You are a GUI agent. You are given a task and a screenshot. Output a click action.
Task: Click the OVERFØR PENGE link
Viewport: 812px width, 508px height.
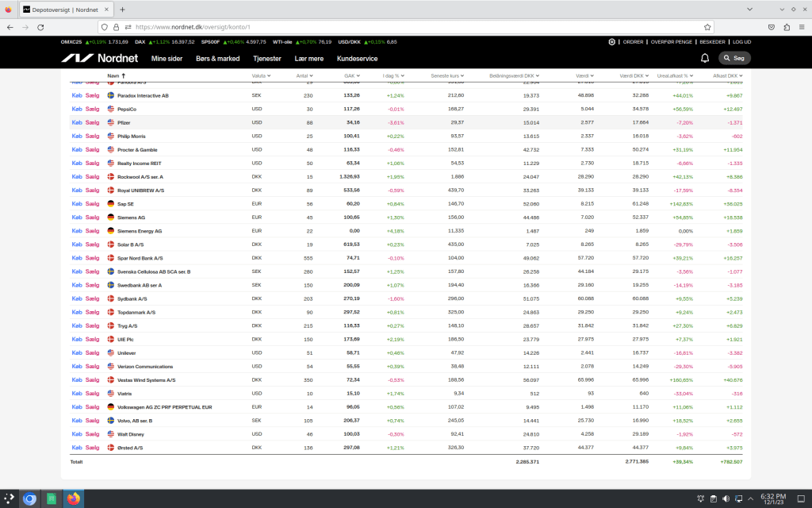(x=670, y=41)
